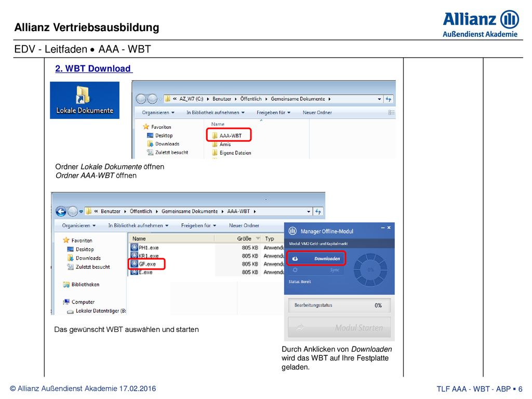Viewport: 532px width, 399px height.
Task: Open the Amis folder in upper Explorer
Action: (x=222, y=144)
